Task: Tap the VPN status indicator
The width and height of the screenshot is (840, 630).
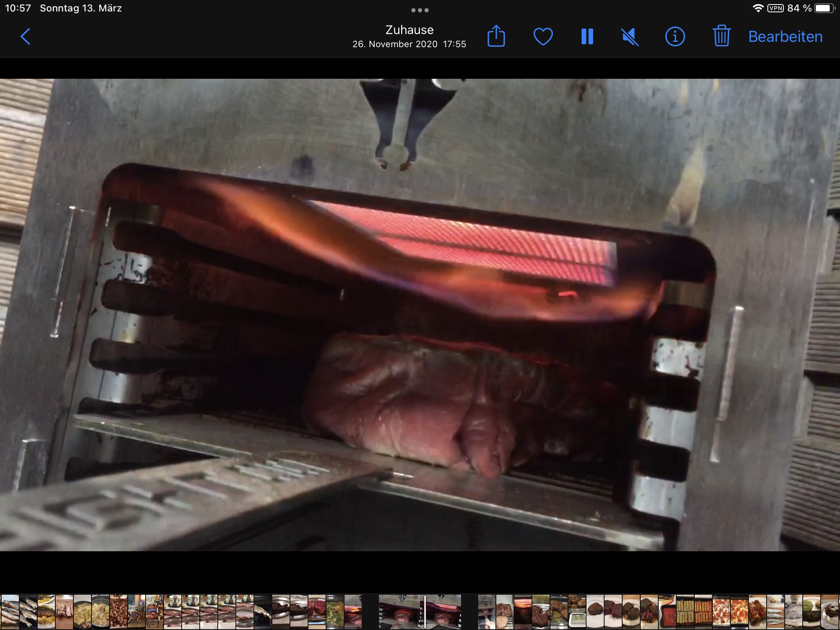Action: tap(775, 8)
